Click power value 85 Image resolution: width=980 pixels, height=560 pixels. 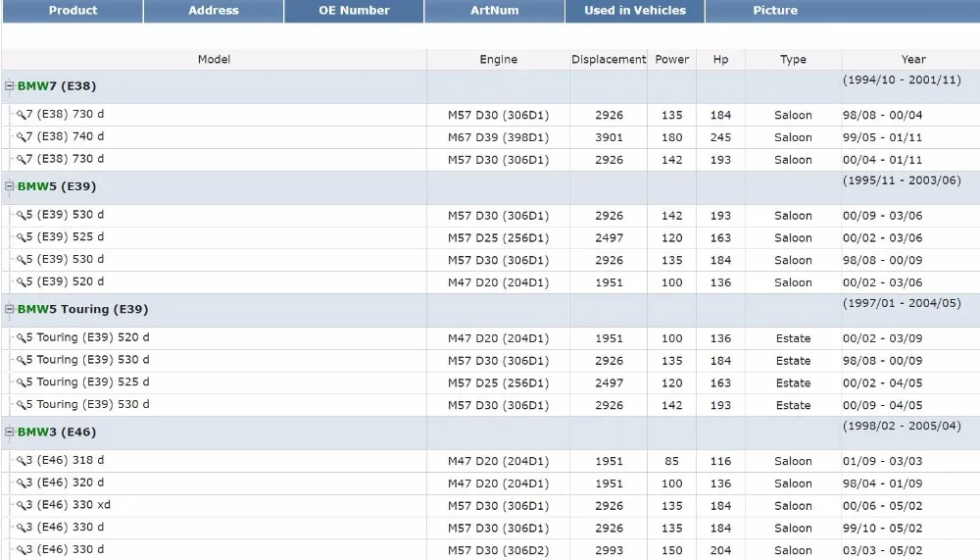pyautogui.click(x=672, y=461)
